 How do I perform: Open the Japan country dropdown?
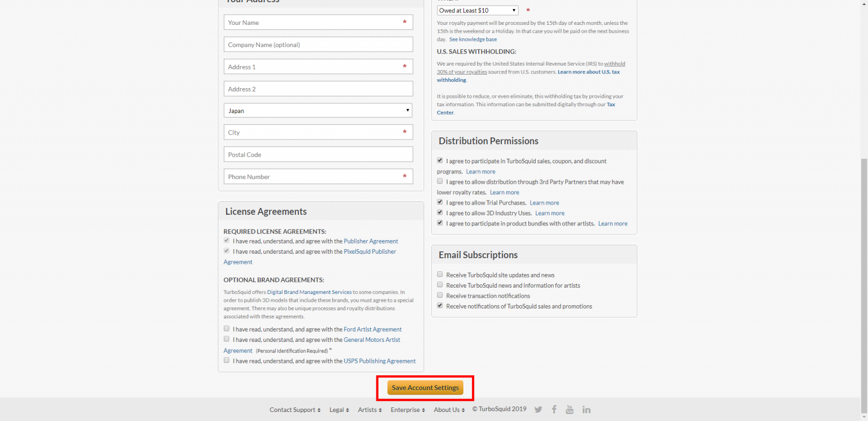tap(318, 111)
